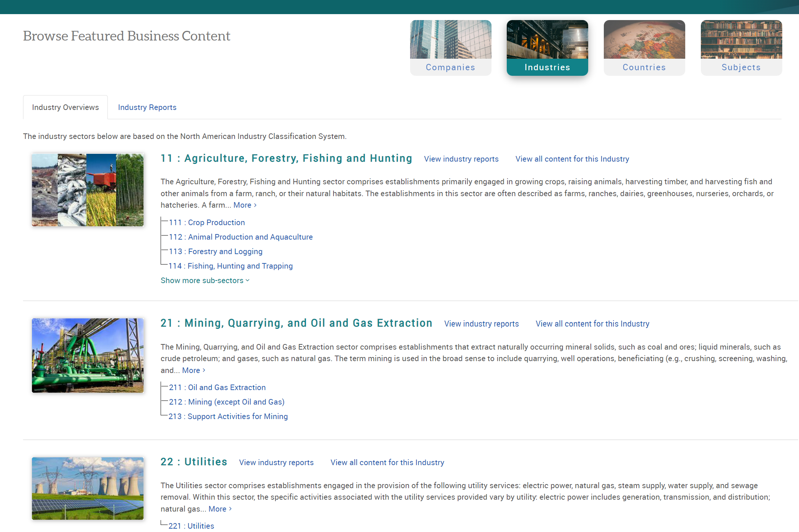Expand more sub-sectors under Agriculture
The image size is (799, 532).
point(204,280)
